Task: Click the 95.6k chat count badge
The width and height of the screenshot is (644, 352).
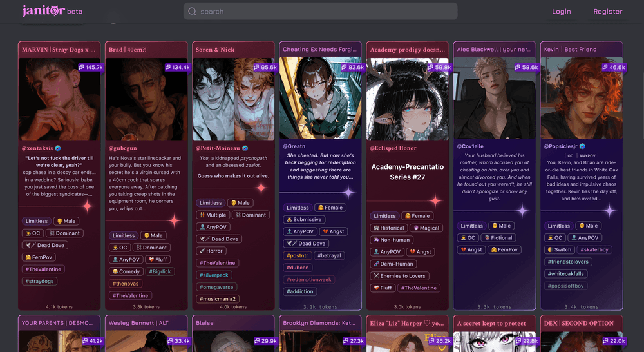Action: 265,67
